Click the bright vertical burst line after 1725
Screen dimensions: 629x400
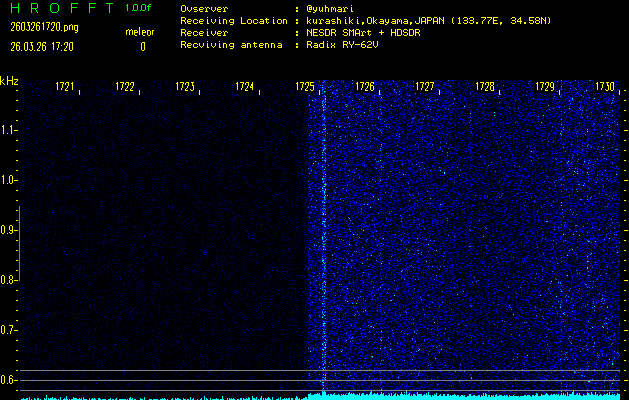click(324, 237)
